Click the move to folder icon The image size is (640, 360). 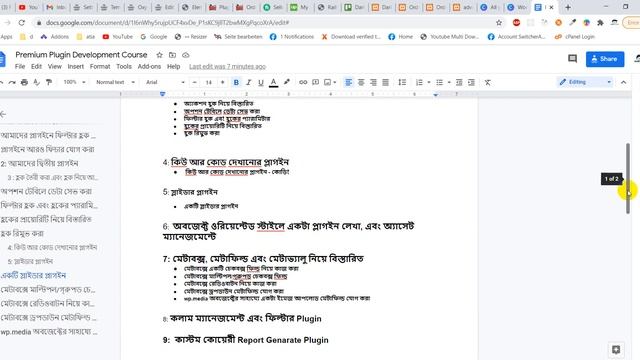pos(172,55)
